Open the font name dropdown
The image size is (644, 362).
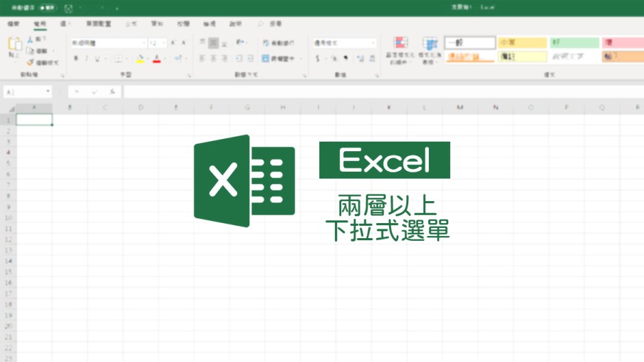coord(108,42)
